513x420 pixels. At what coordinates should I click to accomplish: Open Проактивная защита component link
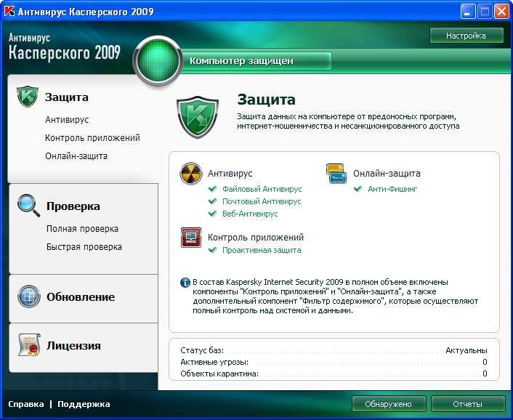tap(262, 250)
